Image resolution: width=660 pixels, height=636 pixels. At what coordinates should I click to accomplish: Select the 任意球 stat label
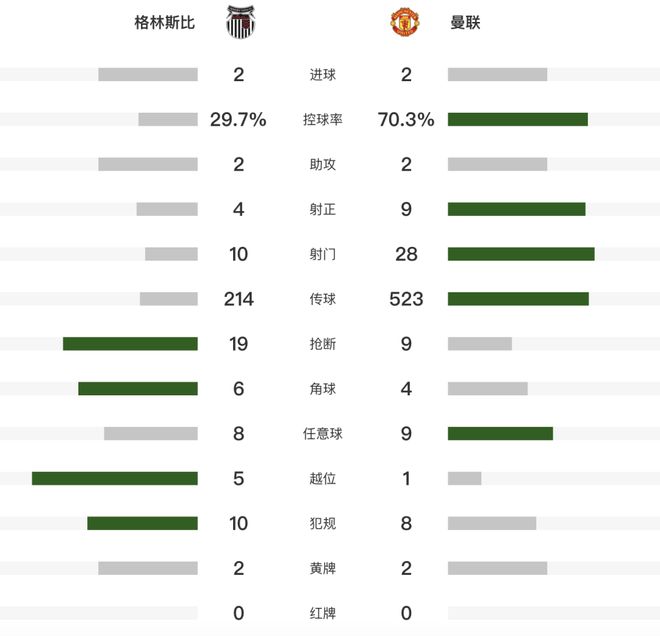click(x=322, y=434)
